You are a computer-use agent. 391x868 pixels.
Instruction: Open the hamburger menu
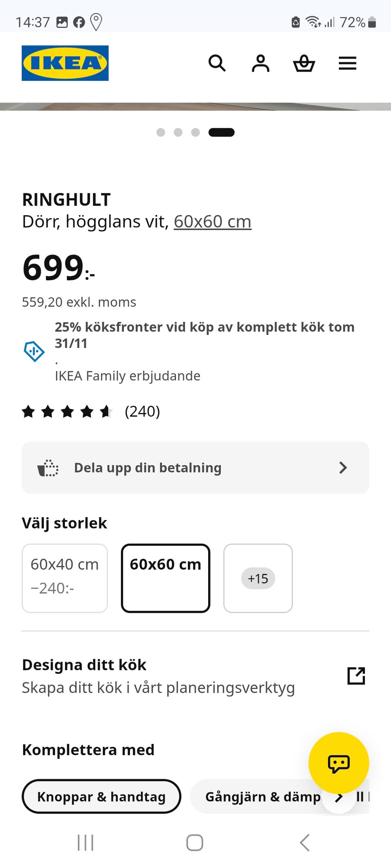pyautogui.click(x=347, y=63)
